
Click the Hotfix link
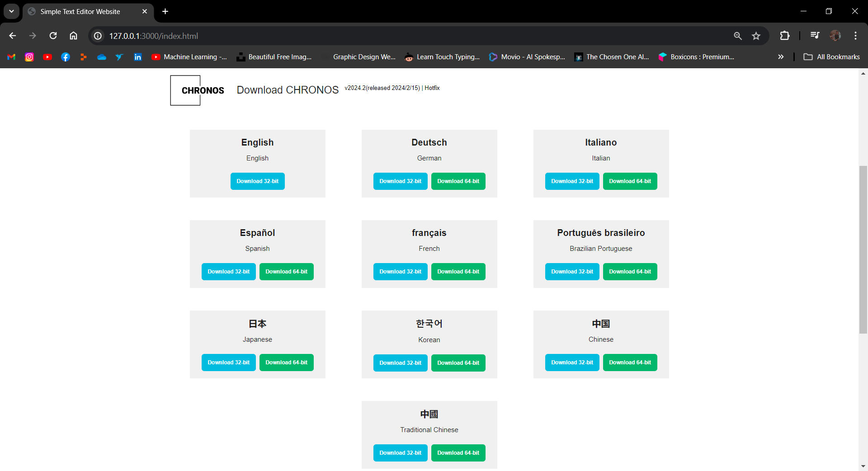pyautogui.click(x=432, y=88)
